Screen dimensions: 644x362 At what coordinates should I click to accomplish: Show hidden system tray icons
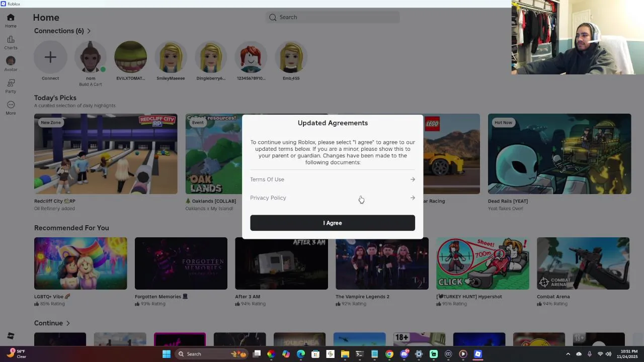pos(568,354)
